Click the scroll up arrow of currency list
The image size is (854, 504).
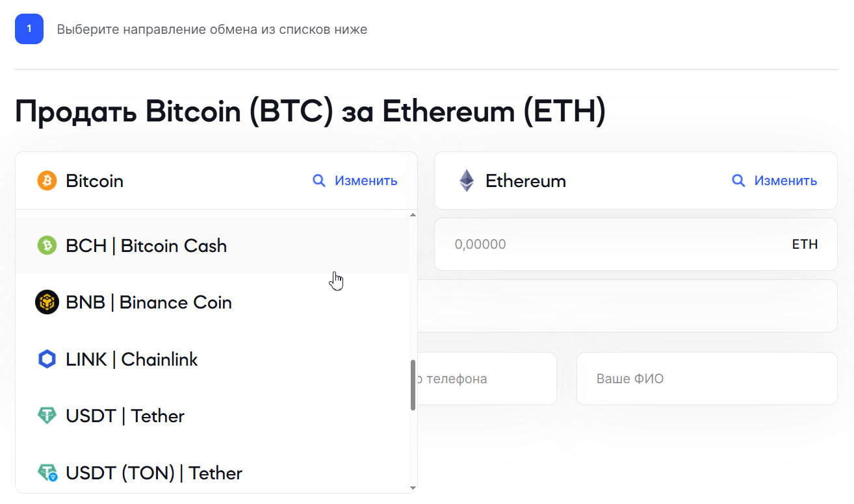[413, 214]
